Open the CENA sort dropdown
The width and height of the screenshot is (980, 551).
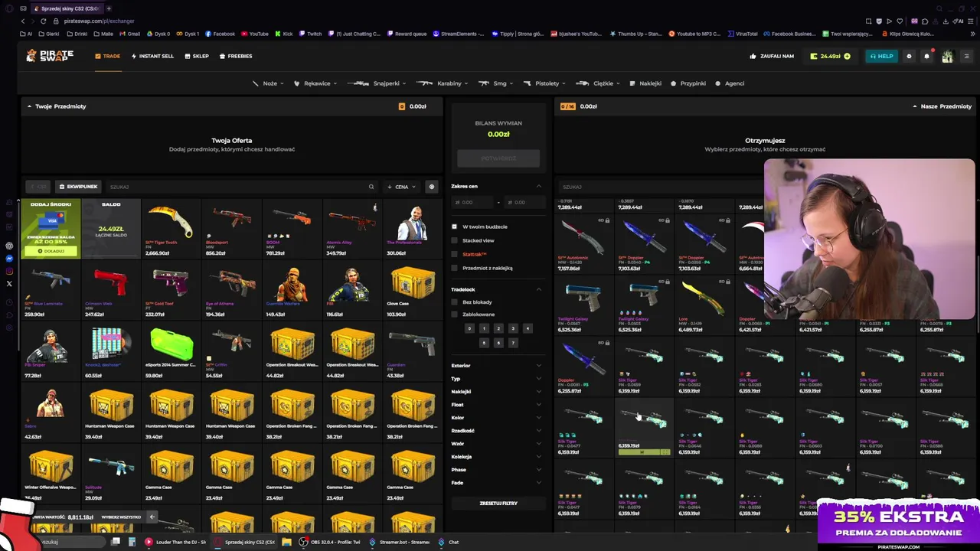(x=401, y=187)
